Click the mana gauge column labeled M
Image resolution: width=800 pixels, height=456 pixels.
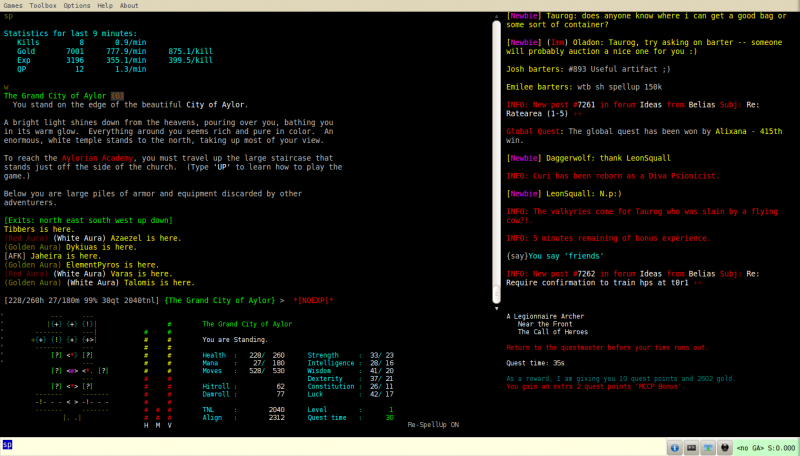tap(158, 417)
